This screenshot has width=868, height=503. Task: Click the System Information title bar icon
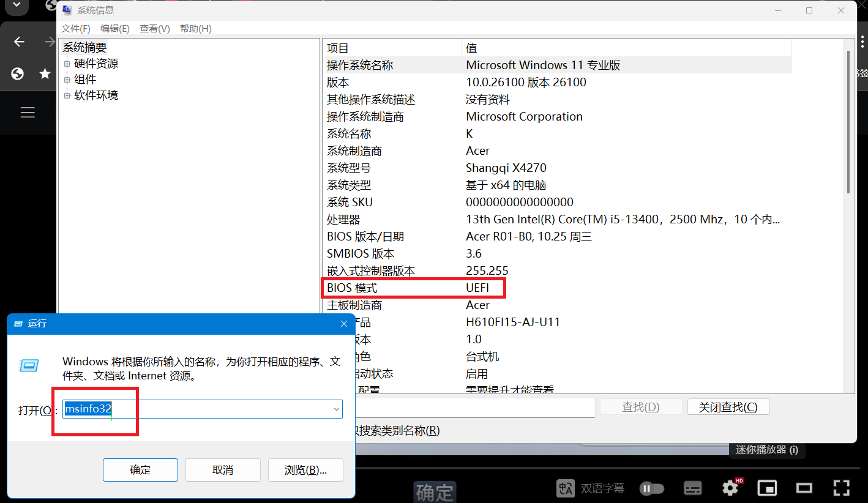click(x=67, y=10)
